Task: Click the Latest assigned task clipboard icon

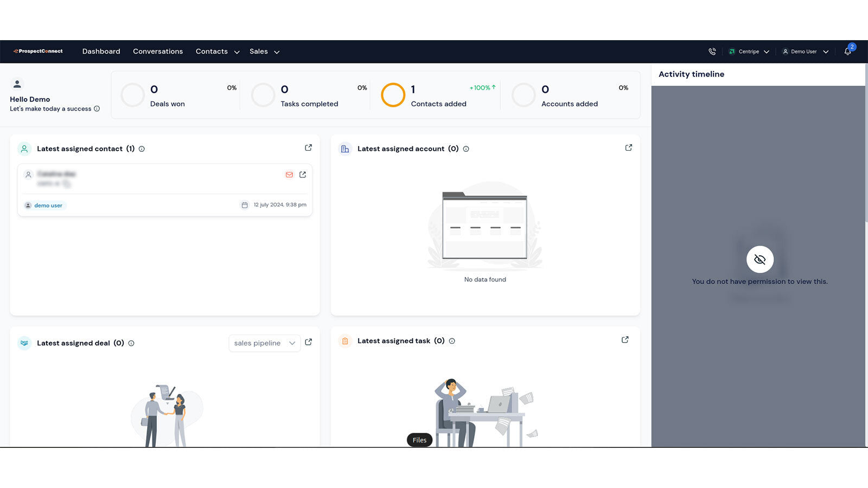Action: 345,341
